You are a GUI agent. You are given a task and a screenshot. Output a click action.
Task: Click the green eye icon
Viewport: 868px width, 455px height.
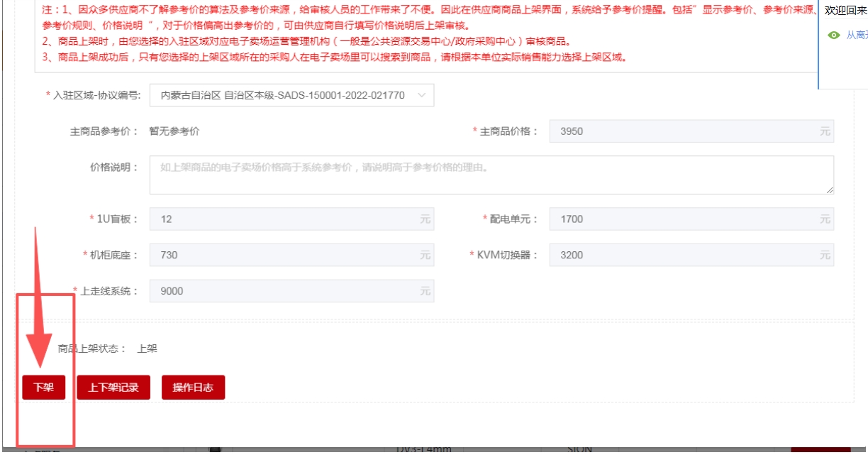tap(834, 35)
